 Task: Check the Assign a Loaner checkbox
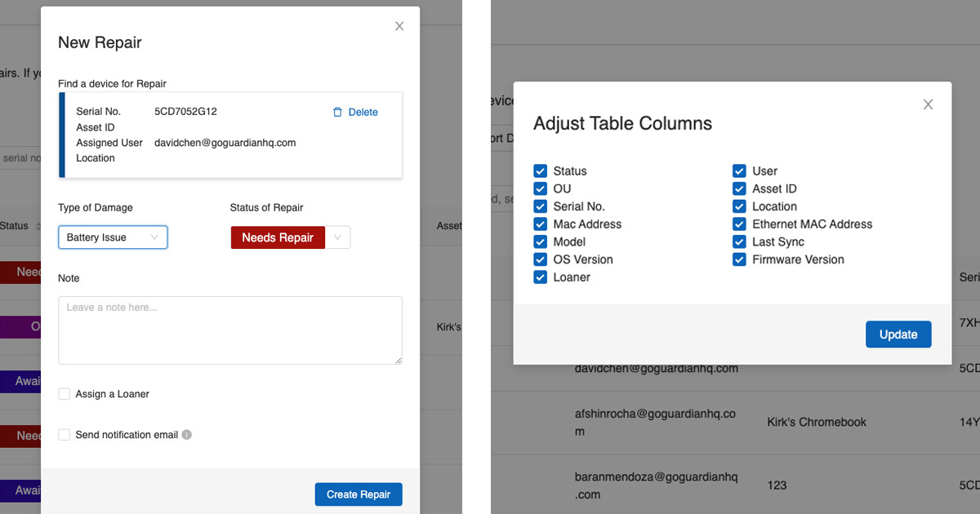[x=65, y=394]
